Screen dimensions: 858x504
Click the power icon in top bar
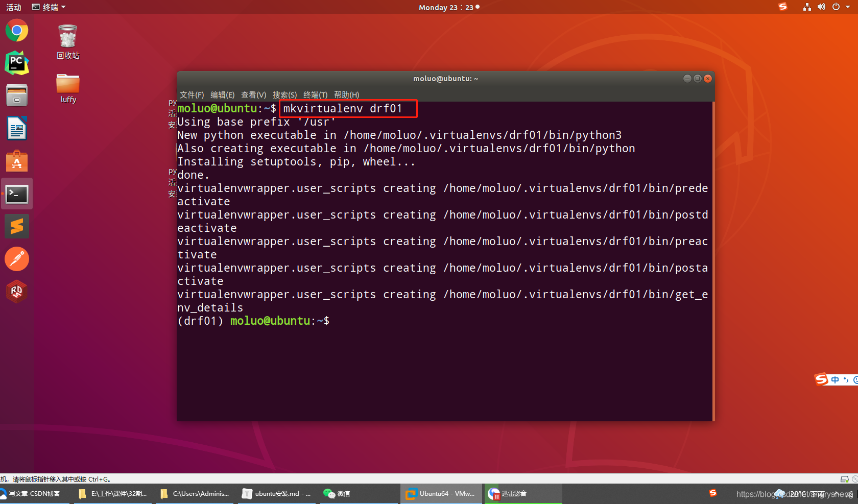[836, 7]
